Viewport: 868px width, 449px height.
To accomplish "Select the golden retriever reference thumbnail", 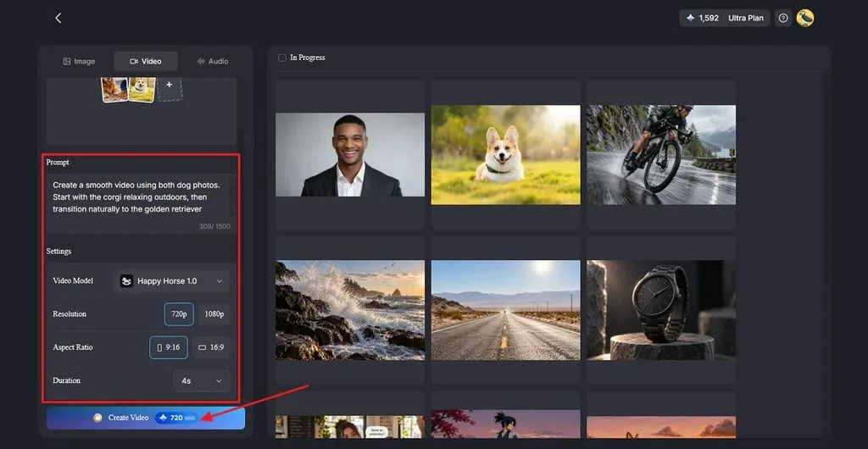I will coord(115,88).
